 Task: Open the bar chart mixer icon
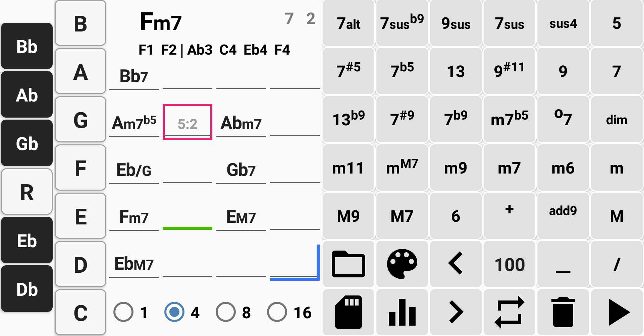tap(402, 312)
